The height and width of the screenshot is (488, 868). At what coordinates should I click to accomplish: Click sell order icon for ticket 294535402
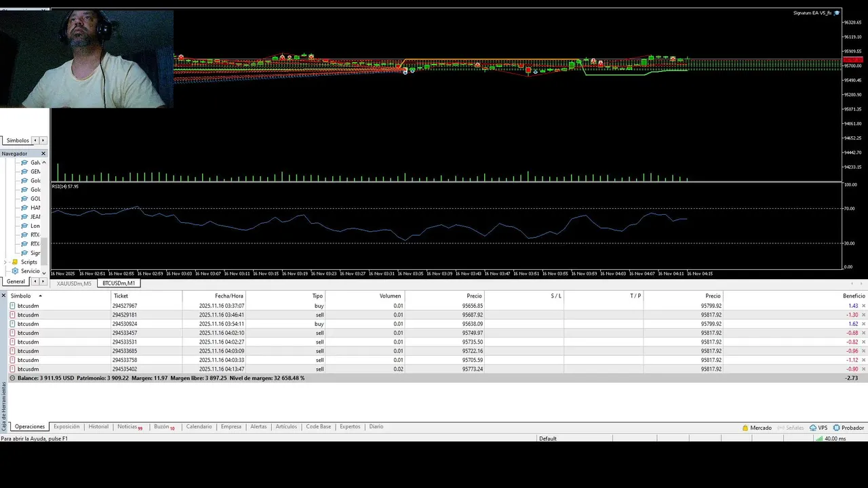(x=13, y=369)
